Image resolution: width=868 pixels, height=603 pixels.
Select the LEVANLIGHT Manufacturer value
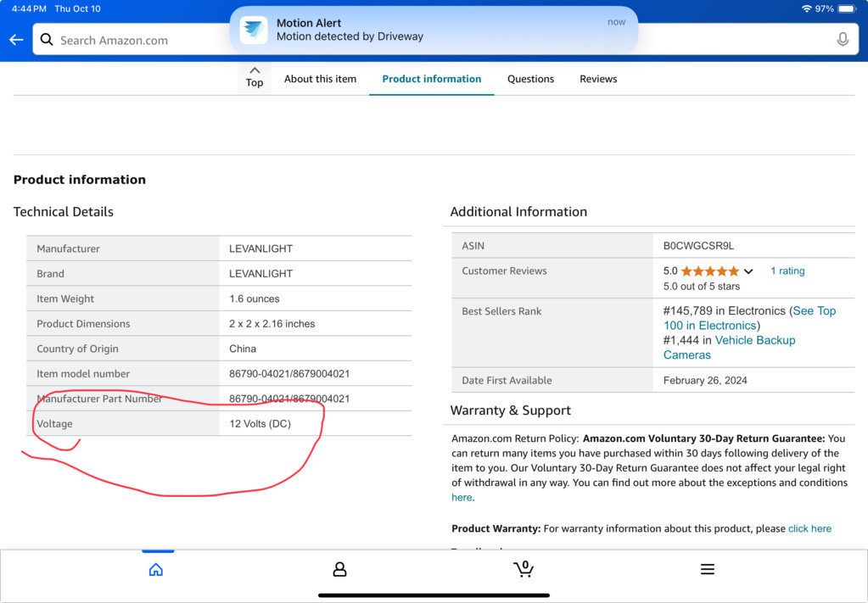click(x=260, y=248)
